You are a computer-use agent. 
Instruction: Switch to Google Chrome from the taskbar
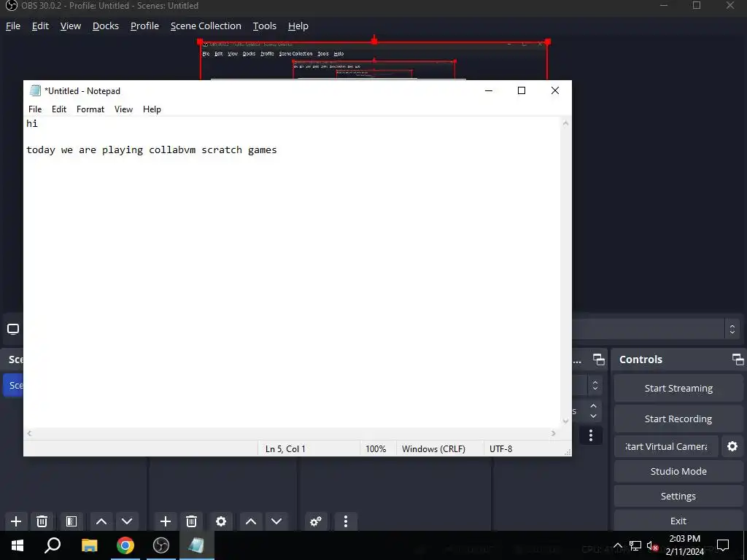click(x=125, y=545)
